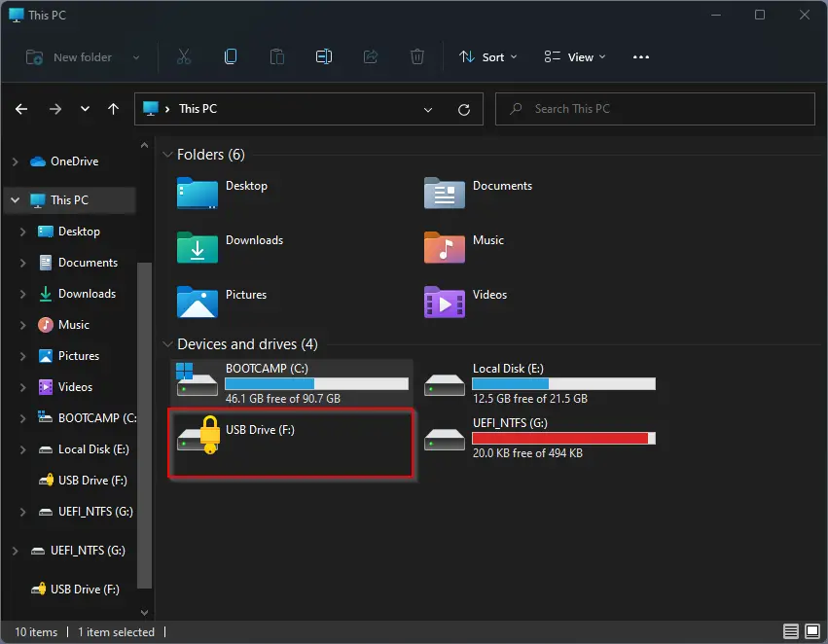Click the BOOTCAMP (C:) storage usage bar
Image resolution: width=828 pixels, height=644 pixels.
[317, 383]
